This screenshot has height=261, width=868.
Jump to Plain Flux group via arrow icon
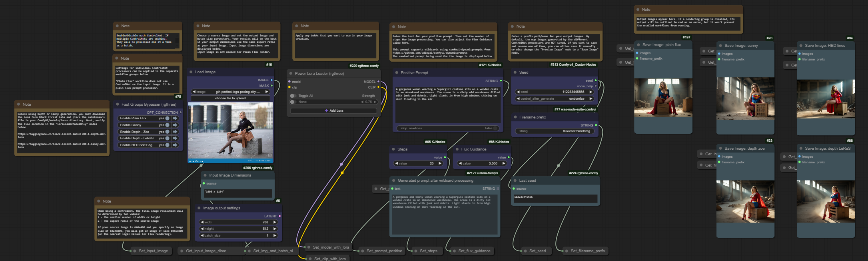click(175, 118)
